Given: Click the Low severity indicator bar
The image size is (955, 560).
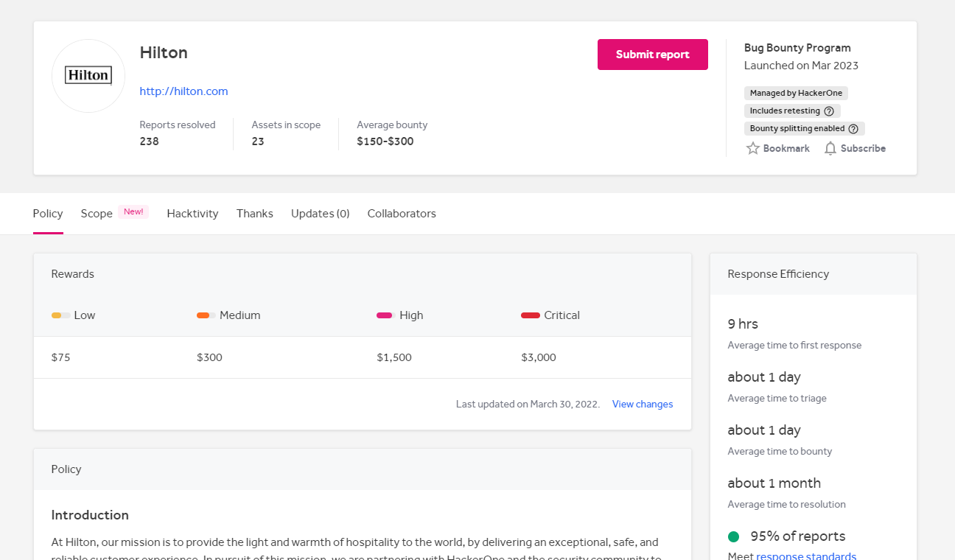Looking at the screenshot, I should [61, 315].
